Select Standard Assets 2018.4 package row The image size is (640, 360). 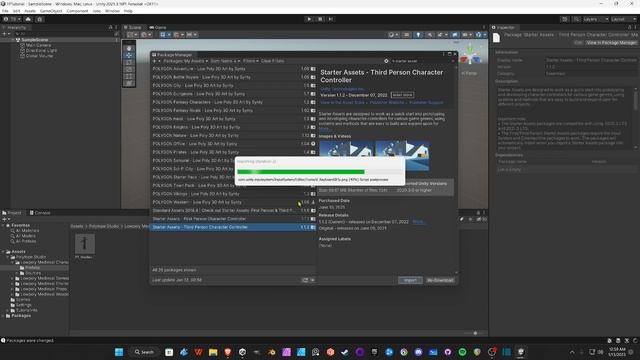(x=234, y=211)
